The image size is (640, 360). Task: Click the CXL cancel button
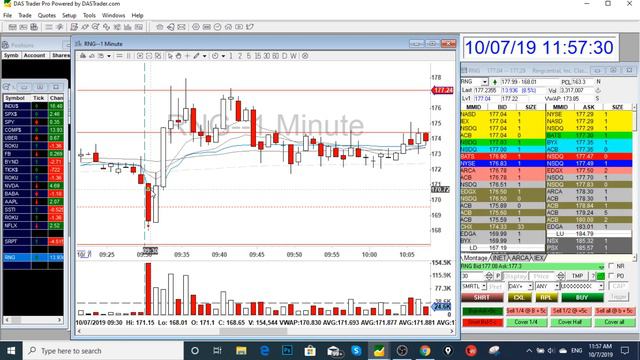pyautogui.click(x=519, y=298)
